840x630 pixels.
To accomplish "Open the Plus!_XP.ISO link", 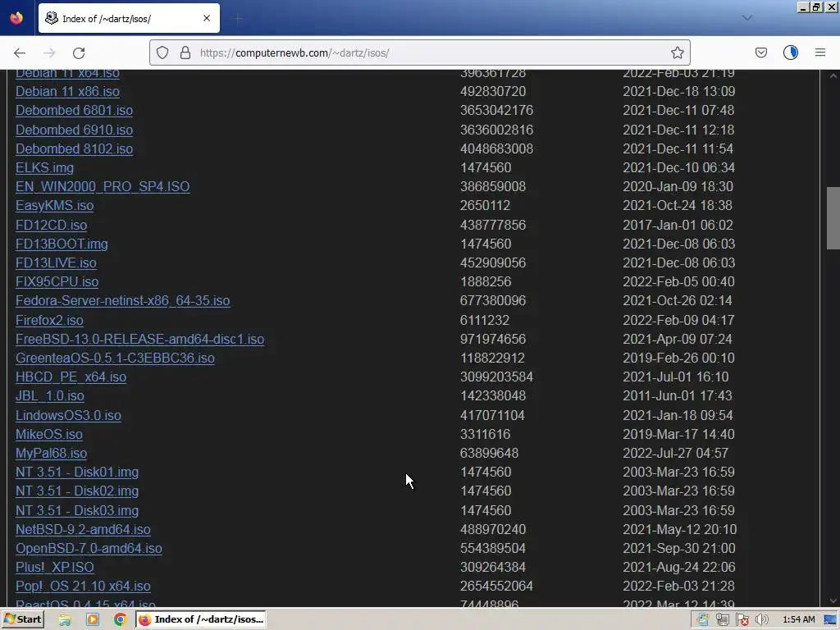I will point(55,567).
